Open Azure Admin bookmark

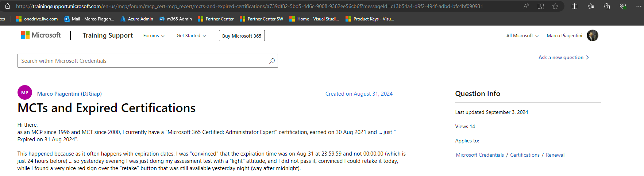137,19
